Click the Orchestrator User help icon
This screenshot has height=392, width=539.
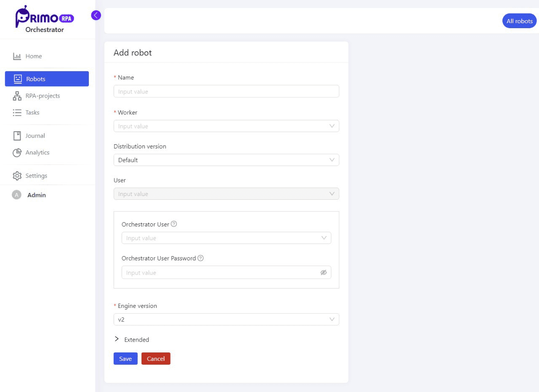click(x=174, y=224)
